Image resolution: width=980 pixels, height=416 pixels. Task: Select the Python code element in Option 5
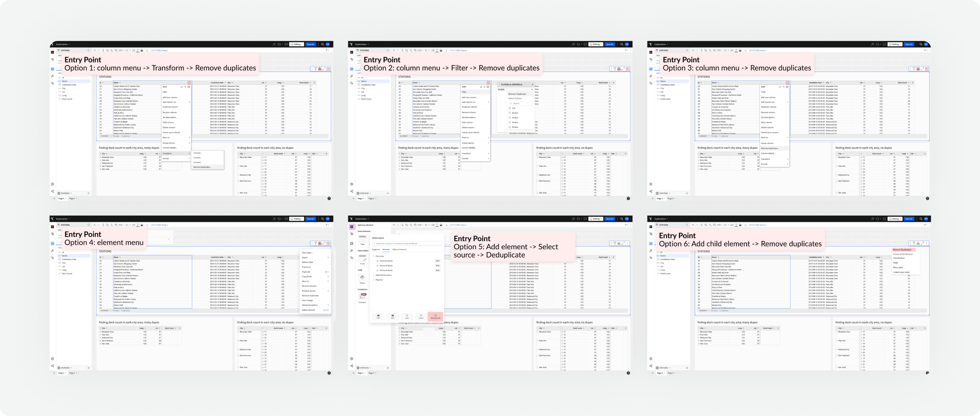pos(363,278)
